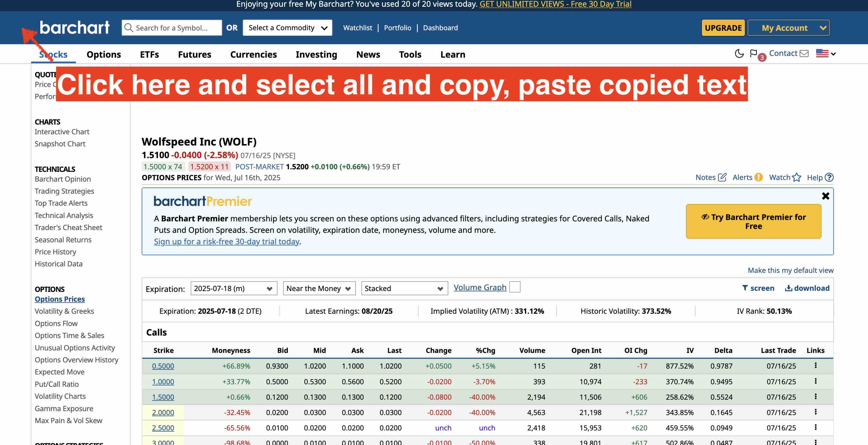
Task: Enable the Volume Graph checkbox
Action: tap(515, 287)
